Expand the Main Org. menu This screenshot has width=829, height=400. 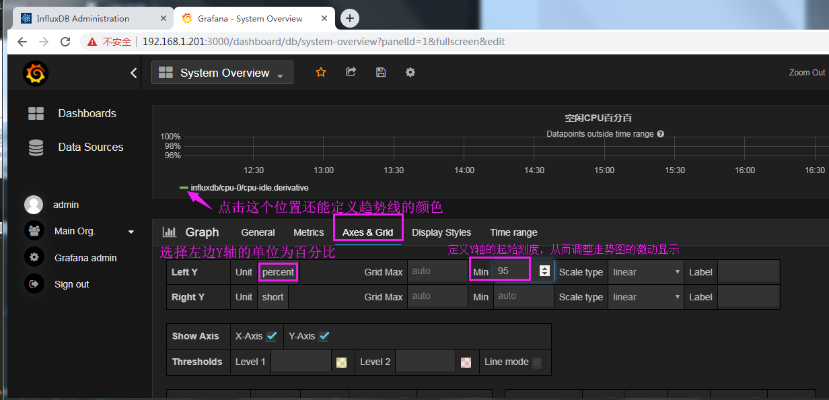pos(131,232)
